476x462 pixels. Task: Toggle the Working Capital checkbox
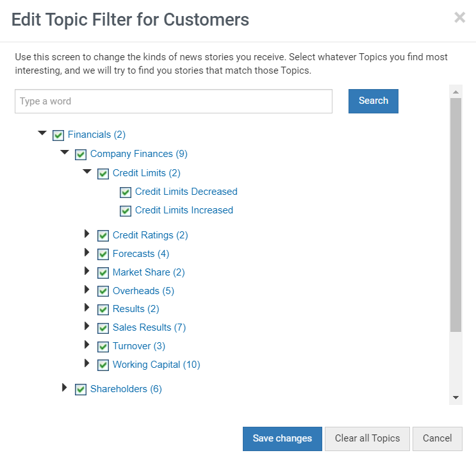pos(103,365)
